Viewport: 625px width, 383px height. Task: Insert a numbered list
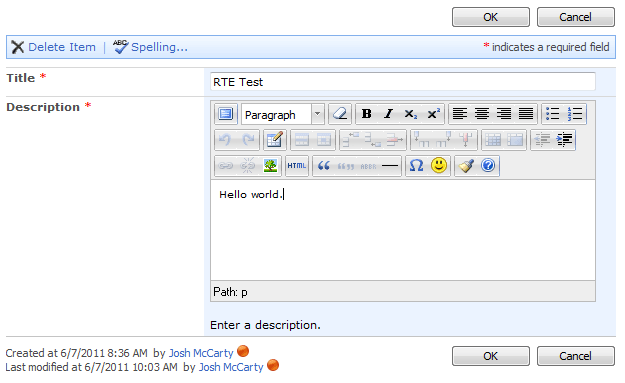click(x=575, y=114)
